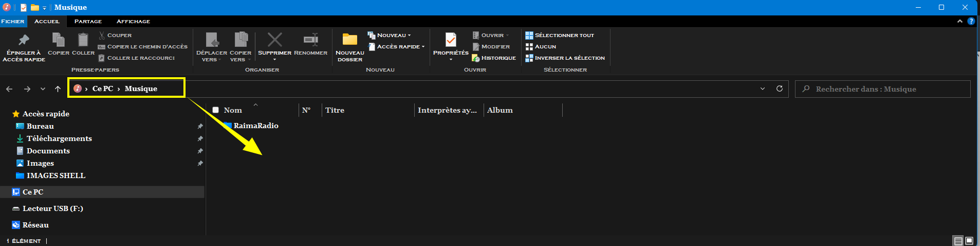Click the Rechercher dans Musique field
The width and height of the screenshot is (980, 246).
[x=883, y=89]
